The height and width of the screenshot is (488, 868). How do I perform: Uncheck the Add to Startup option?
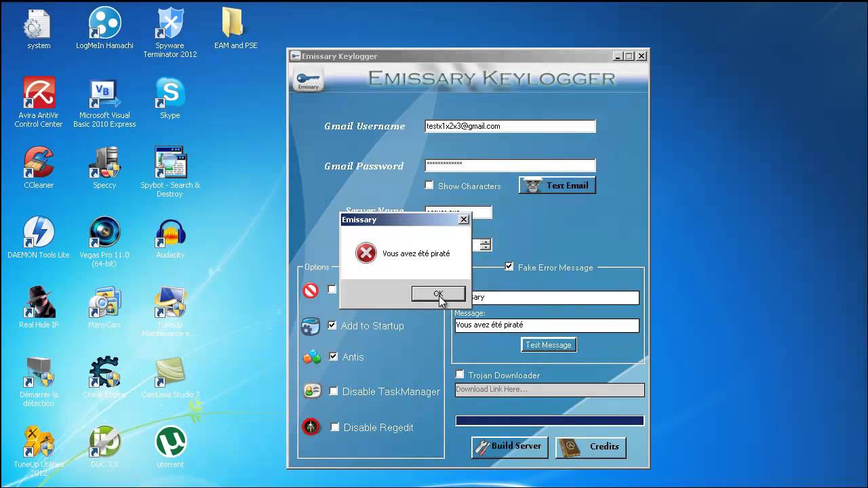click(332, 325)
